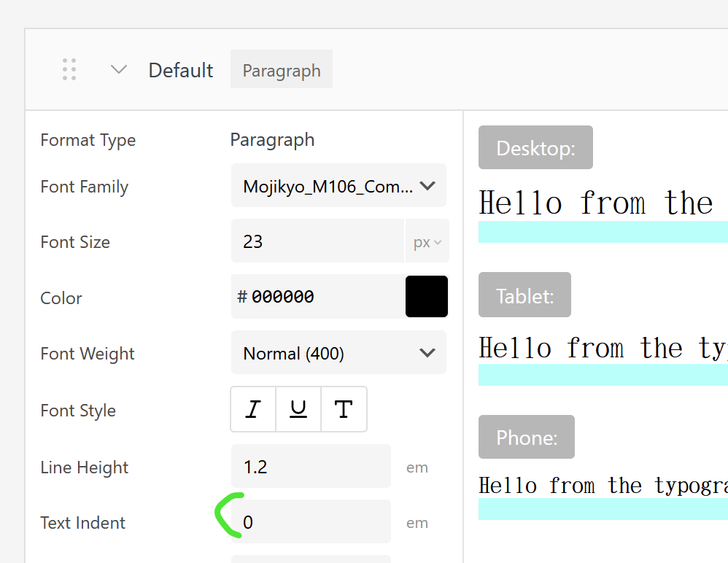Click the hex color field showing 000000
Image resolution: width=728 pixels, height=563 pixels.
[314, 296]
